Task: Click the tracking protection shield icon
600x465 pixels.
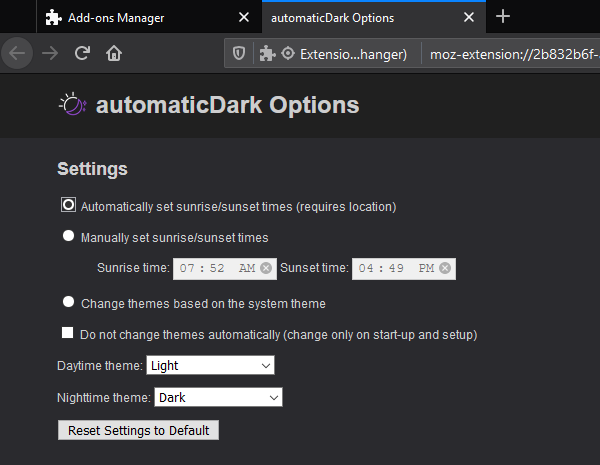Action: click(239, 53)
